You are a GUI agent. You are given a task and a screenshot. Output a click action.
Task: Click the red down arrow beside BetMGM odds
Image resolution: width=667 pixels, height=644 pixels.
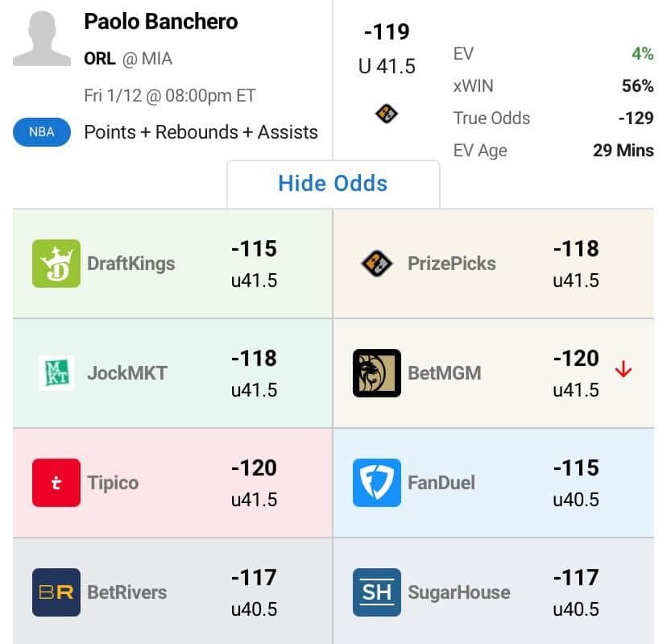pos(623,370)
